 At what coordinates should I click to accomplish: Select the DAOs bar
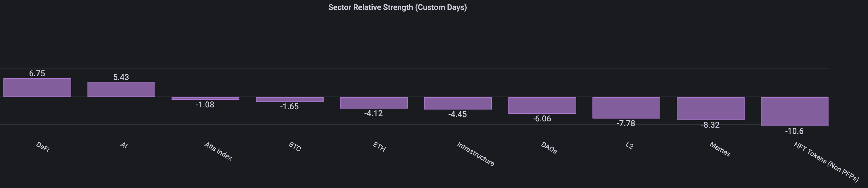point(542,106)
